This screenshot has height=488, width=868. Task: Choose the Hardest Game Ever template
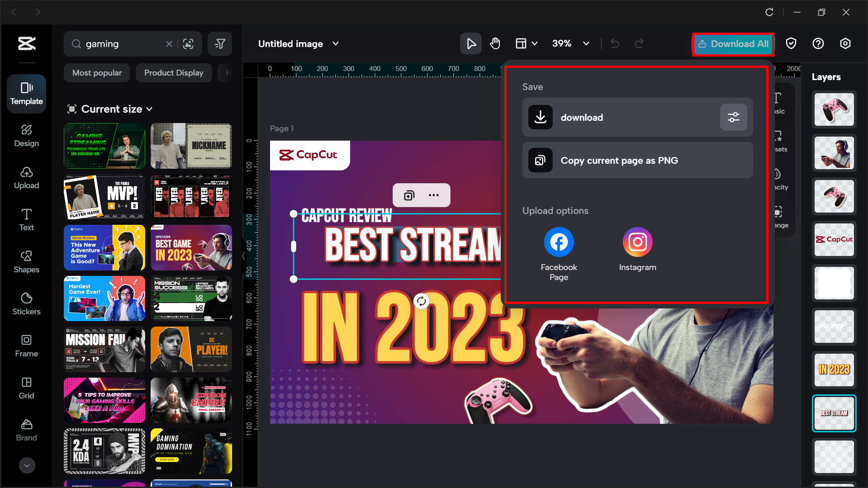click(x=104, y=298)
